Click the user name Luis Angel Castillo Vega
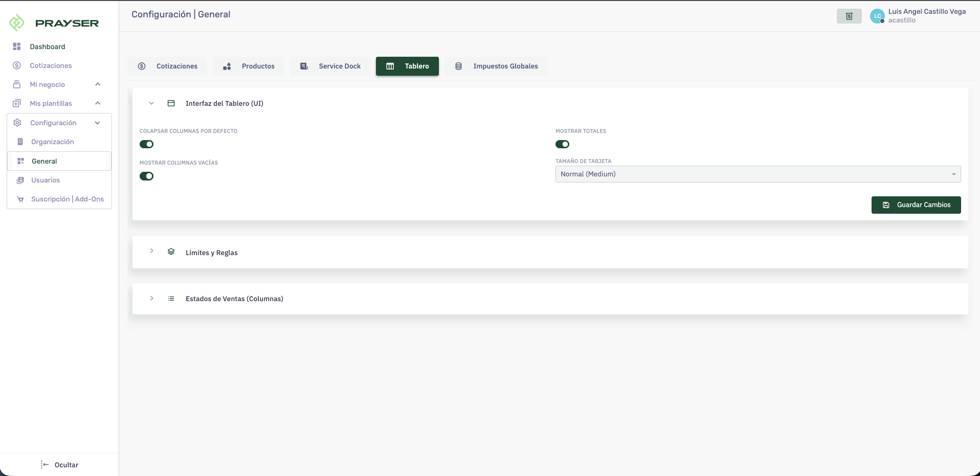980x476 pixels. pyautogui.click(x=927, y=11)
